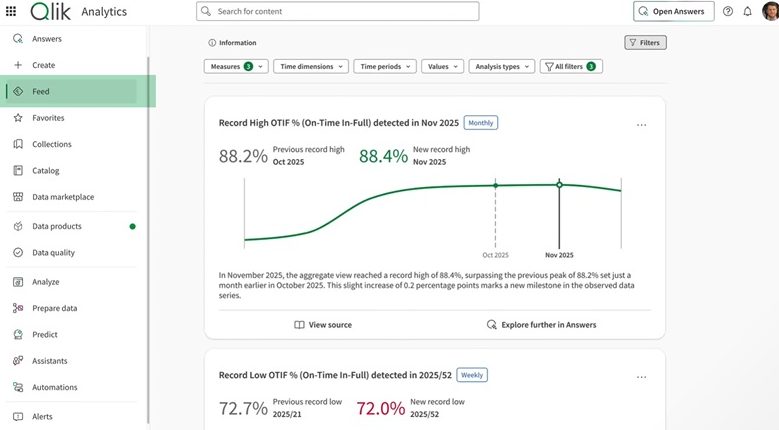Click the Qlik logo
Image resolution: width=779 pixels, height=430 pixels.
click(51, 11)
